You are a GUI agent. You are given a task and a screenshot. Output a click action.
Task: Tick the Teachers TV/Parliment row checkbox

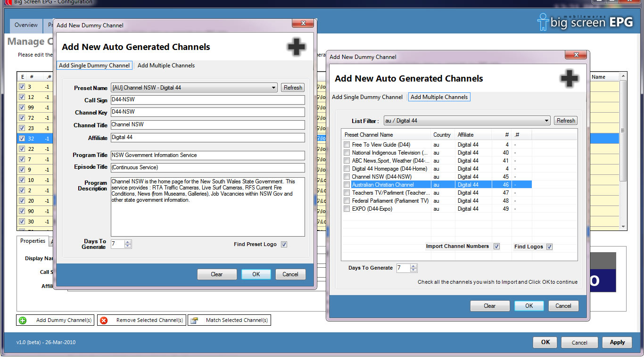(347, 193)
